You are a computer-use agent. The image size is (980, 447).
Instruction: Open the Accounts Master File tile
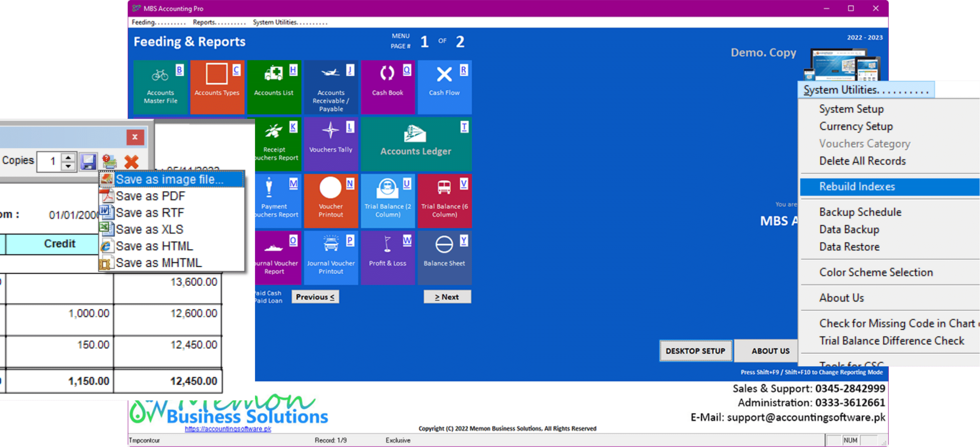160,87
